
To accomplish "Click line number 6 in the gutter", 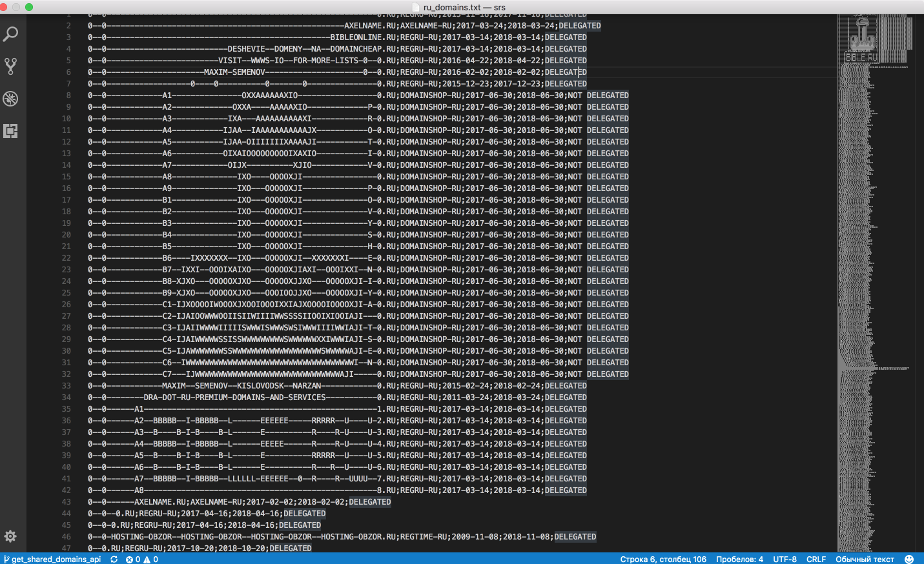I will click(68, 72).
